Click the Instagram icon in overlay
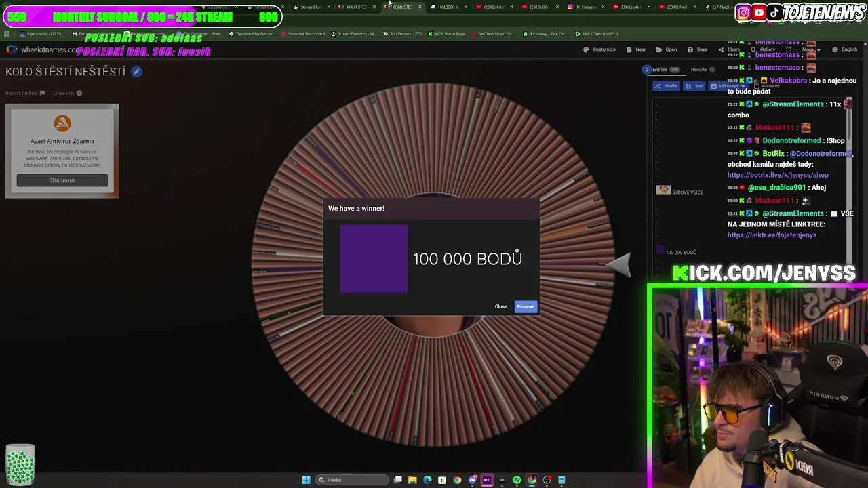This screenshot has width=868, height=488. (x=743, y=12)
